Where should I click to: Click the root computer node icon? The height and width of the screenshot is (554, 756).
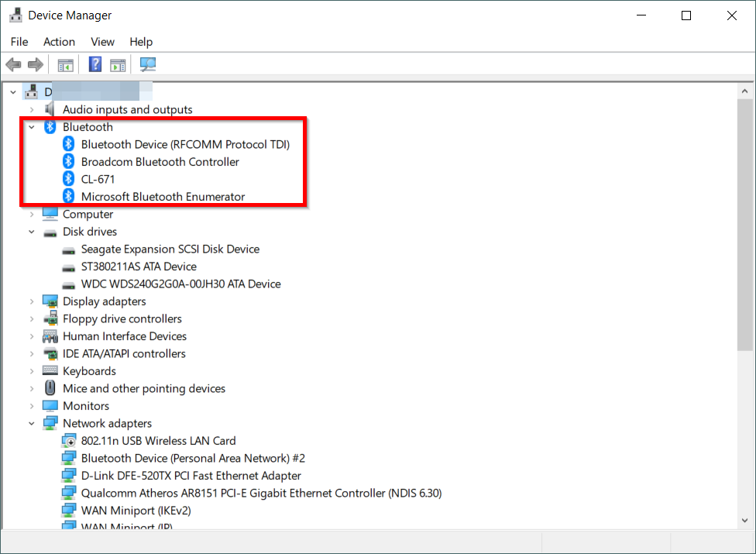(32, 91)
